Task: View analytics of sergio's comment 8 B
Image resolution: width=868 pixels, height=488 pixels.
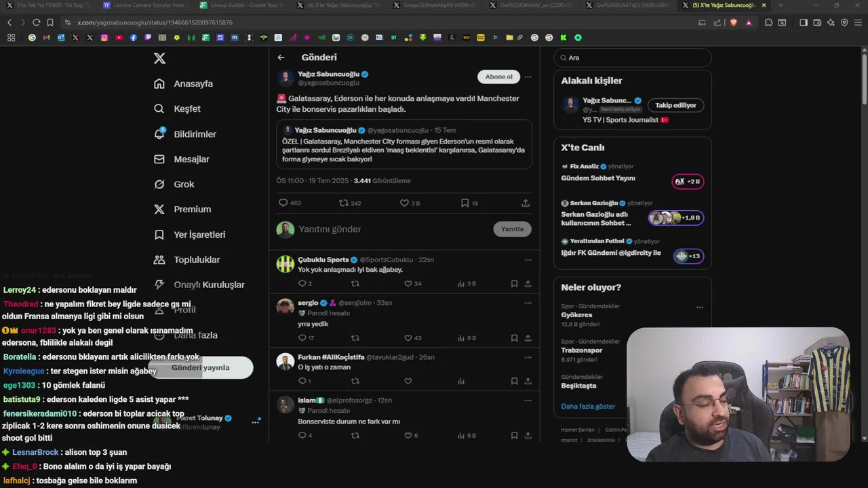Action: [461, 338]
